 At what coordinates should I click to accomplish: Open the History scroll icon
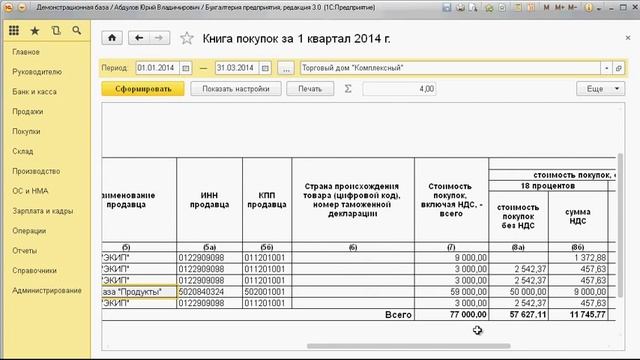tap(56, 31)
